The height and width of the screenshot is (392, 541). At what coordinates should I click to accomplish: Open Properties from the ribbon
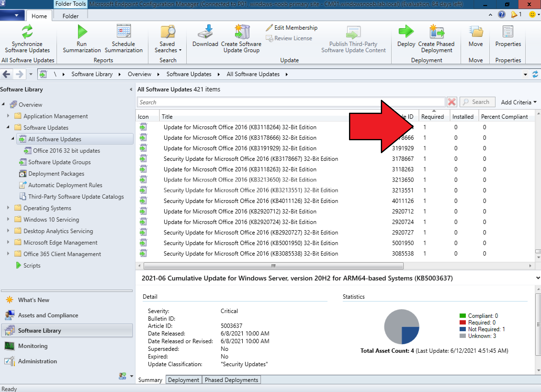[x=508, y=36]
